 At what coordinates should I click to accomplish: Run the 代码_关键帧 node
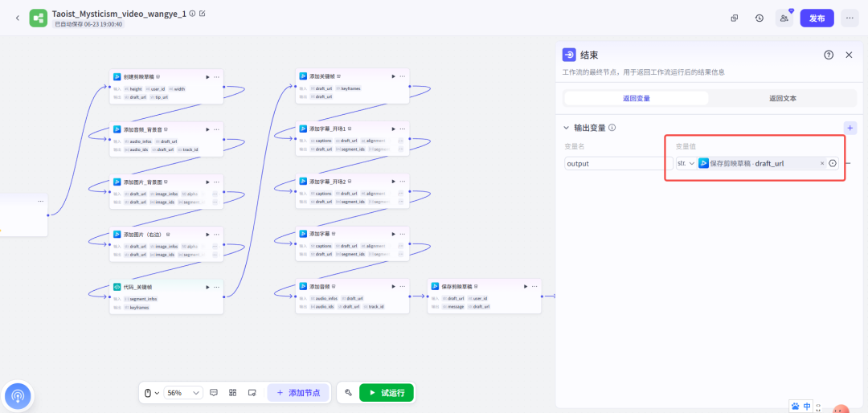[207, 287]
